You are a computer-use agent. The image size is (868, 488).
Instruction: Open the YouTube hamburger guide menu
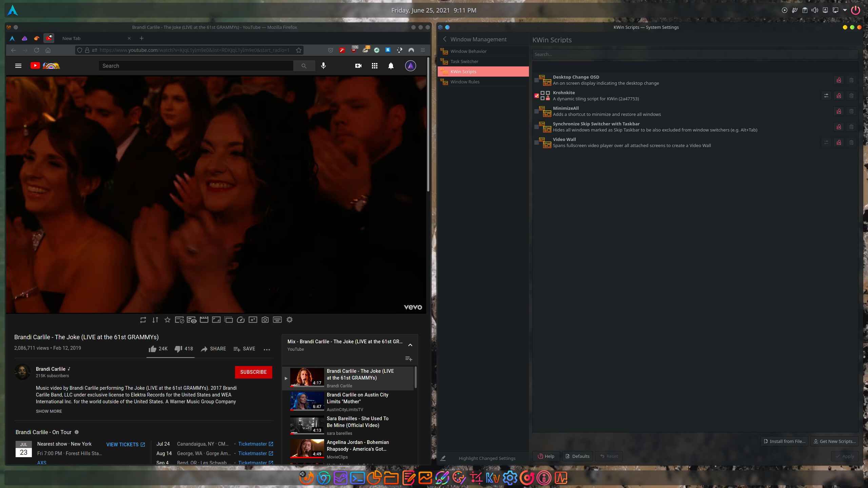point(18,66)
